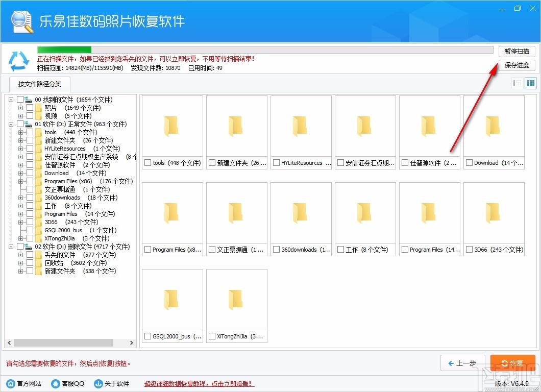Check the 视频 (5 个文件) tree checkbox
541x392 pixels.
[x=30, y=116]
